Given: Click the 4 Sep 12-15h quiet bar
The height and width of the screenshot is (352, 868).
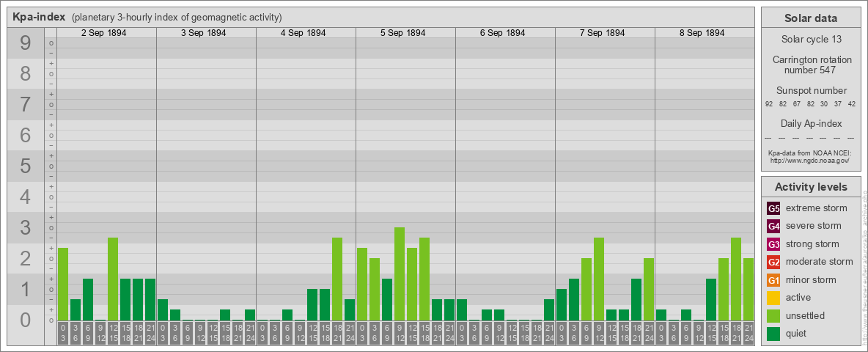Looking at the screenshot, I should pyautogui.click(x=312, y=304).
